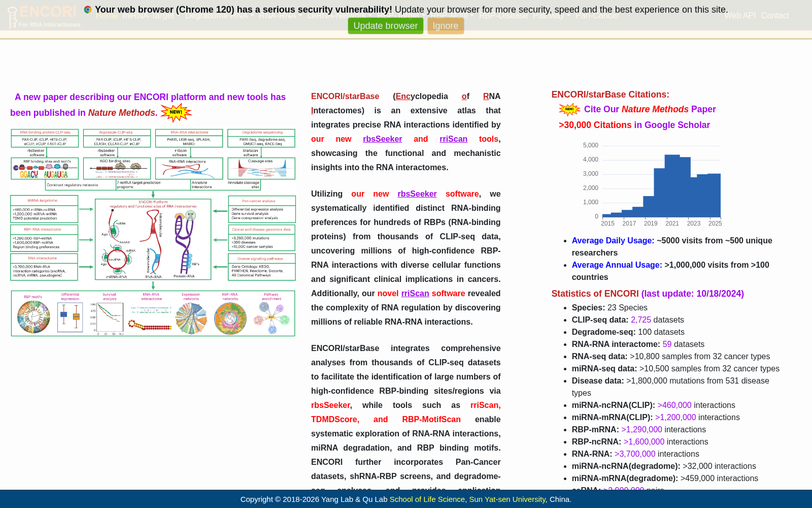Click the 'miRNA-ncRNA(degradome)' statistic line
Viewport: 812px width, 508px height.
click(x=664, y=466)
